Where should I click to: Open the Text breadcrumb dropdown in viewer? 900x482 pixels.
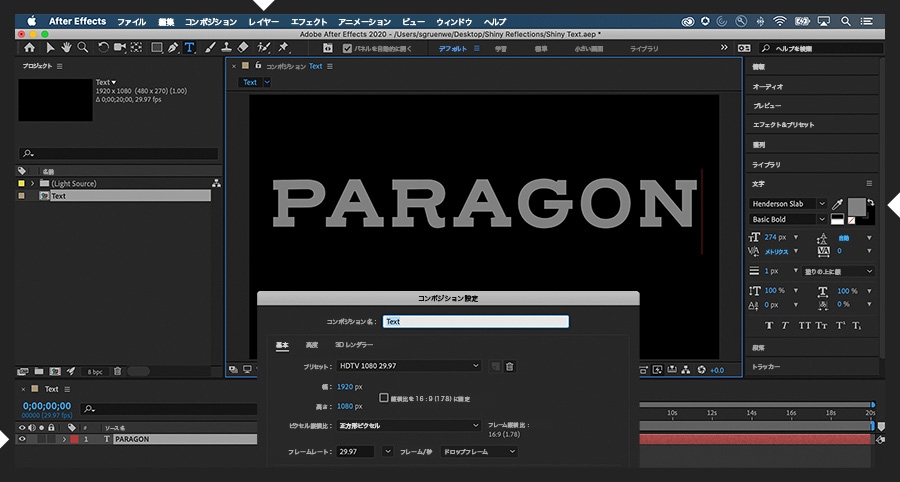pos(267,82)
